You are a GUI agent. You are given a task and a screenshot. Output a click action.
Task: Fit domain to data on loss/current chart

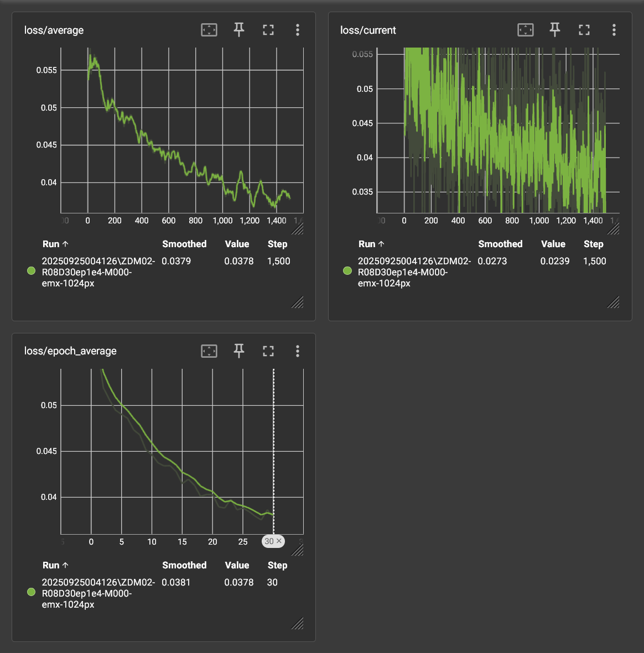coord(526,30)
